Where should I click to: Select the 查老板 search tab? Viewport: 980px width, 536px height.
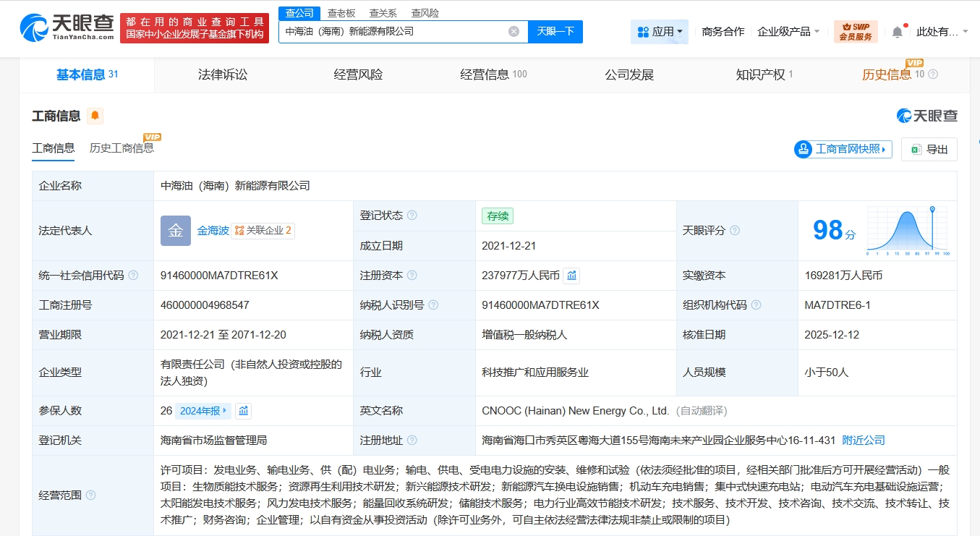pos(341,13)
